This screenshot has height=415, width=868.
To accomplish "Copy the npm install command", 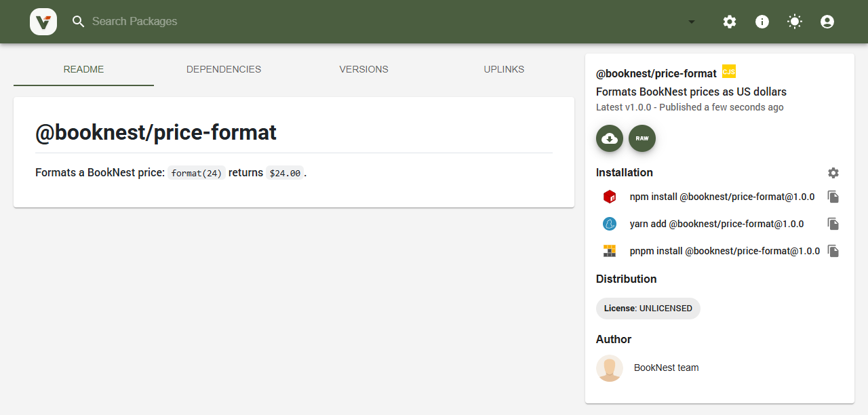I will (x=833, y=197).
